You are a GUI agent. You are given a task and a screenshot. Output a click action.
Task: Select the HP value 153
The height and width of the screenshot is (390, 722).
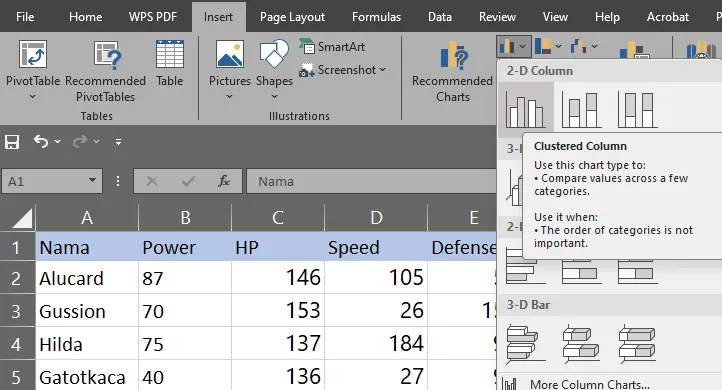pos(278,311)
